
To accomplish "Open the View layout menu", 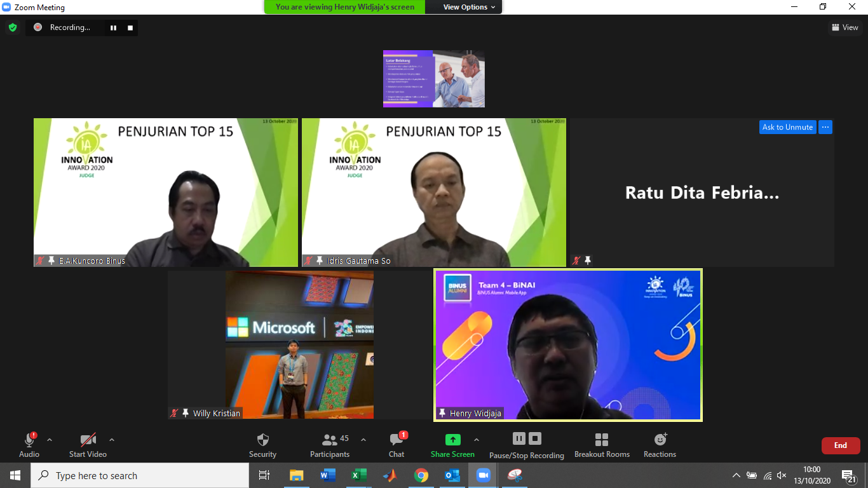I will [x=845, y=27].
